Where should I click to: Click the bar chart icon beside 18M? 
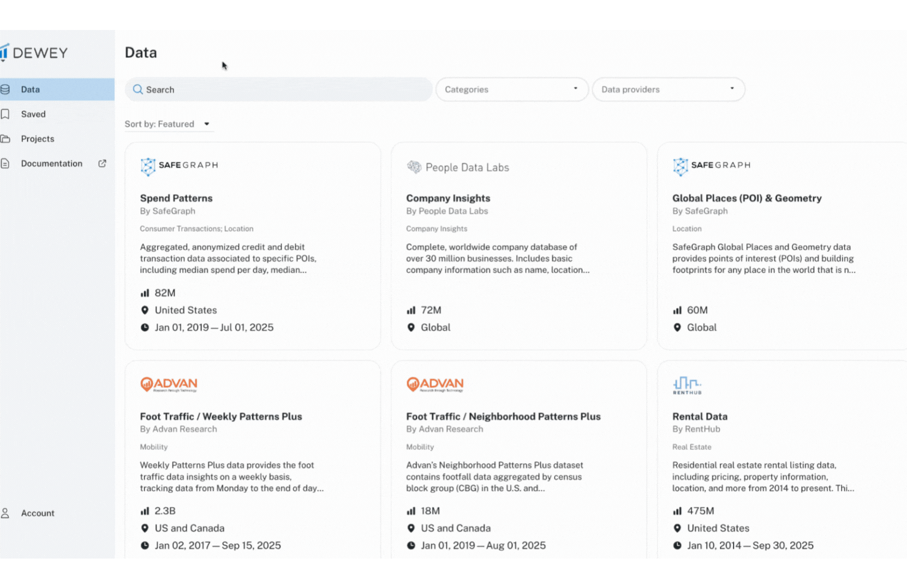tap(411, 511)
